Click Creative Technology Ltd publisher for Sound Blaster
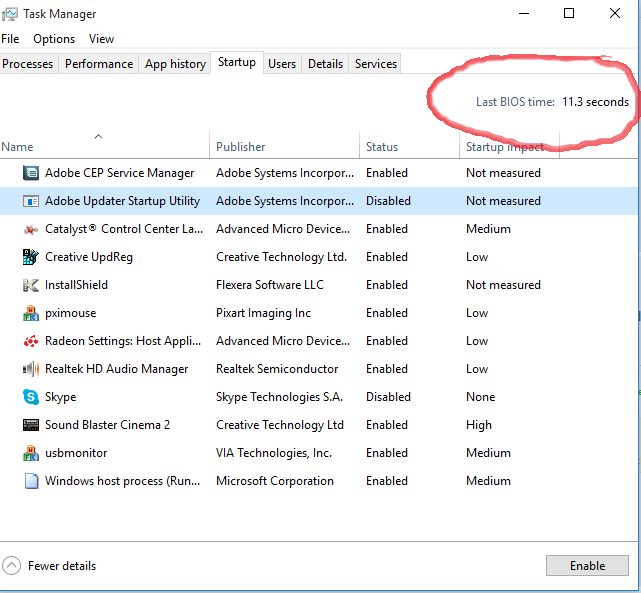The height and width of the screenshot is (593, 641). coord(280,425)
